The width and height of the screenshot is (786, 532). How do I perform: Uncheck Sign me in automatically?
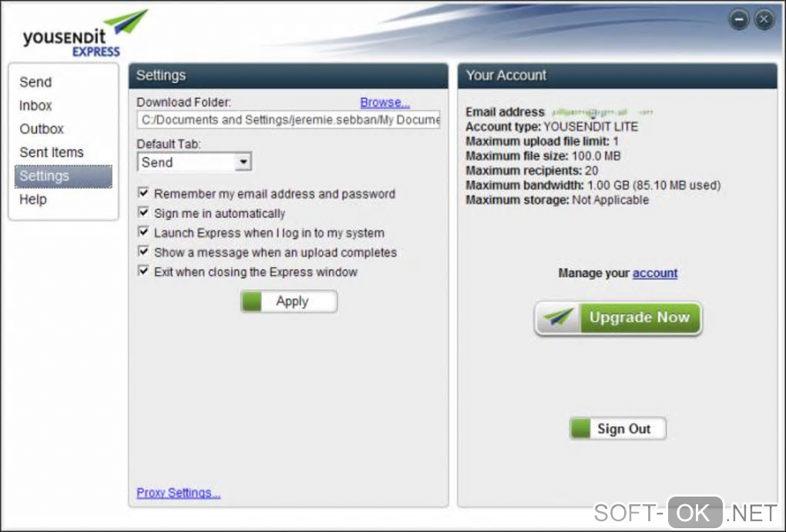click(x=143, y=212)
